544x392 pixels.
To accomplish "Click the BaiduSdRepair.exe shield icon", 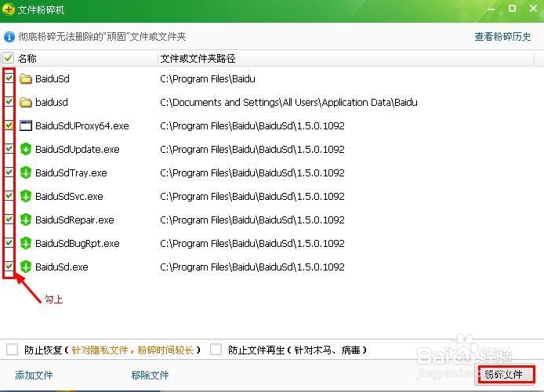I will click(26, 220).
